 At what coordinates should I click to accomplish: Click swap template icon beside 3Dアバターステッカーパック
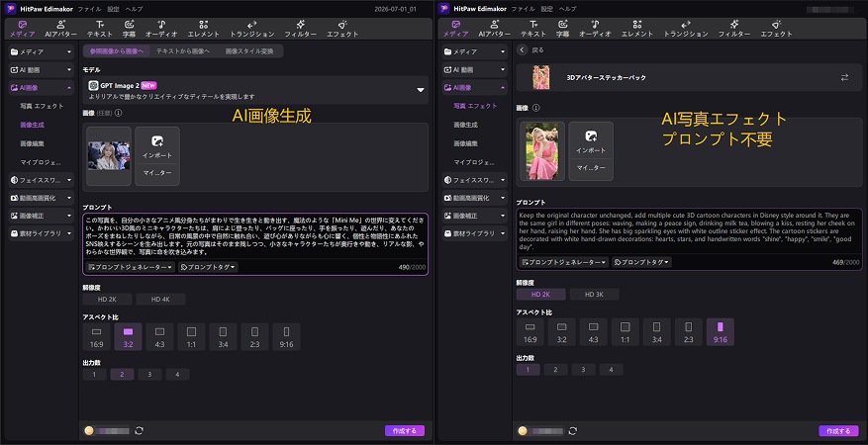click(844, 78)
